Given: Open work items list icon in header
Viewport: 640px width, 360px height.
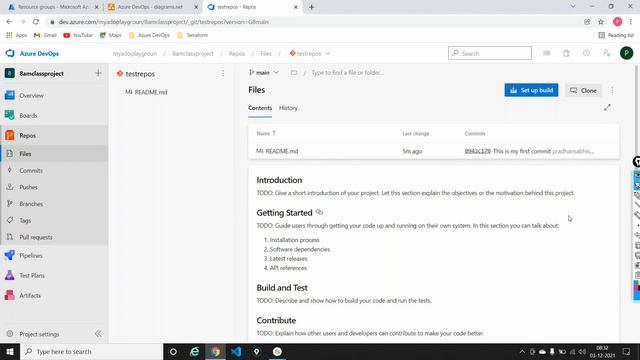Looking at the screenshot, I should click(547, 53).
